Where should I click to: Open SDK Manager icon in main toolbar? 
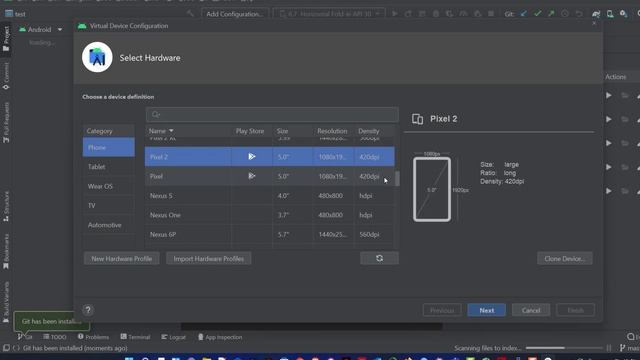click(x=623, y=14)
